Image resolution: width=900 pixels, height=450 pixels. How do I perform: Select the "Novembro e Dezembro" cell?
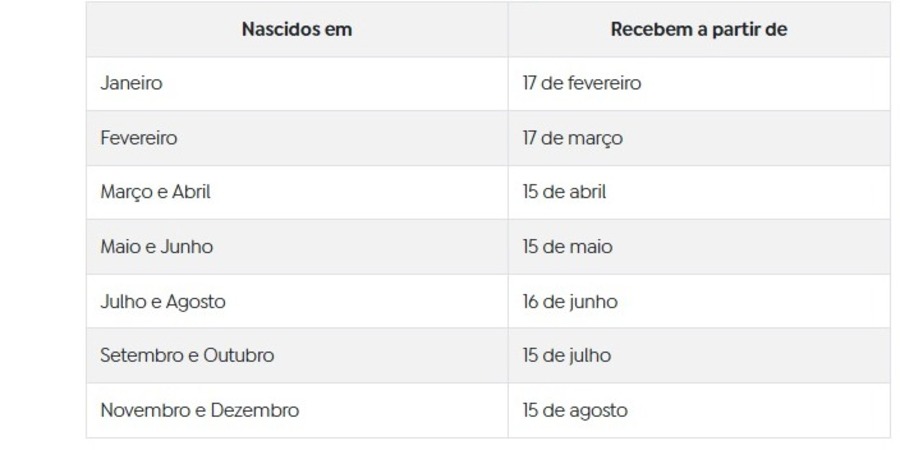[x=297, y=410]
